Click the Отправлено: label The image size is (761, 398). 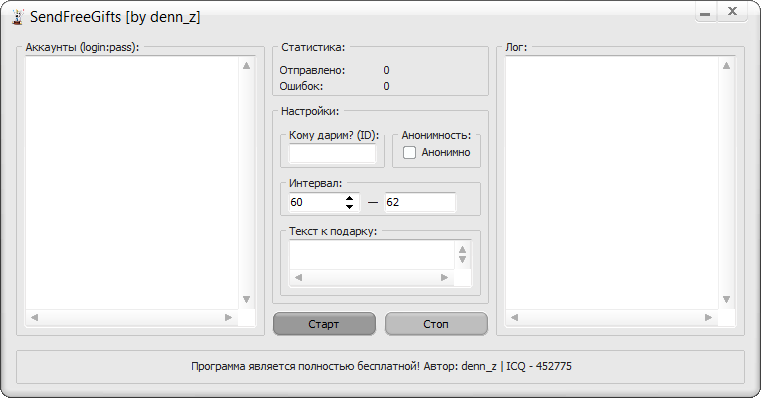point(312,70)
